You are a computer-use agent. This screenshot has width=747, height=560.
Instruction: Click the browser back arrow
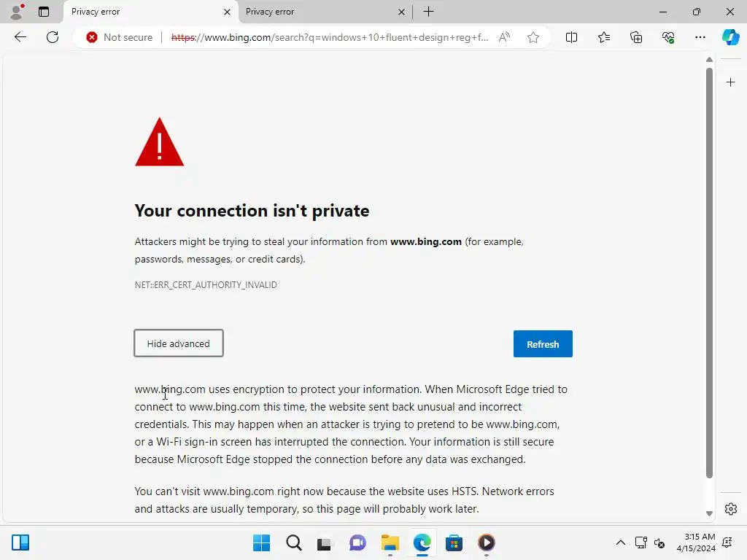20,37
